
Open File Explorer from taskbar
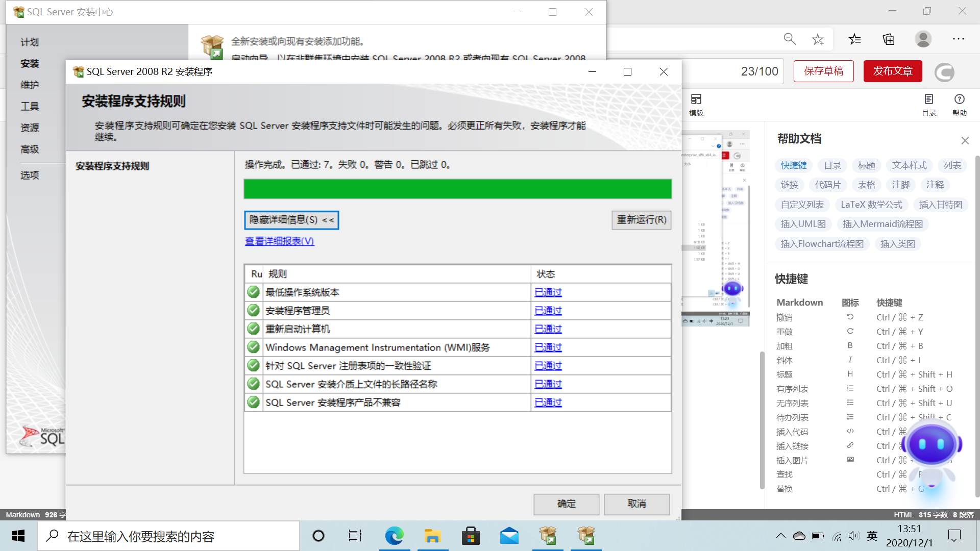point(432,536)
